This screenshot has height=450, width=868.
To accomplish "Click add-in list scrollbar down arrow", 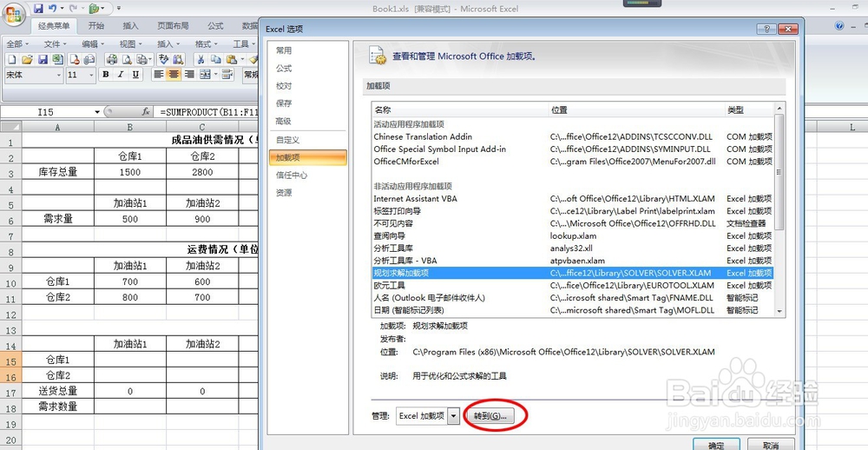I will (x=779, y=312).
